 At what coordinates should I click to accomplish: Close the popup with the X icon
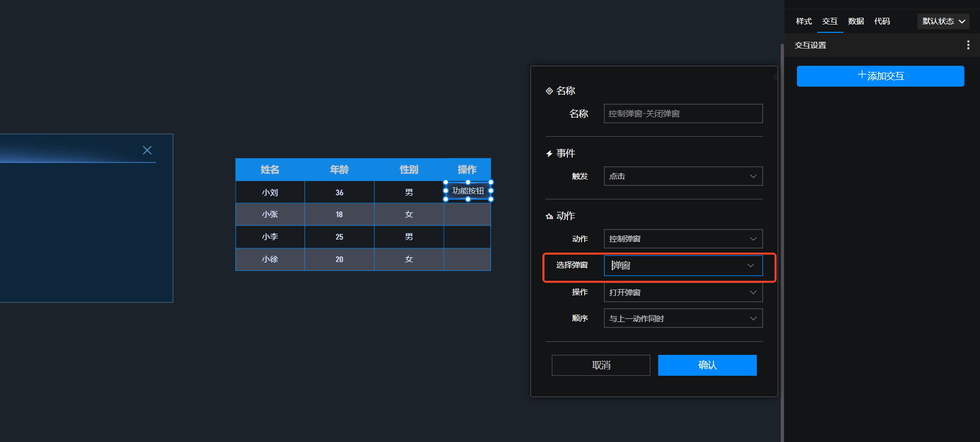pyautogui.click(x=147, y=150)
